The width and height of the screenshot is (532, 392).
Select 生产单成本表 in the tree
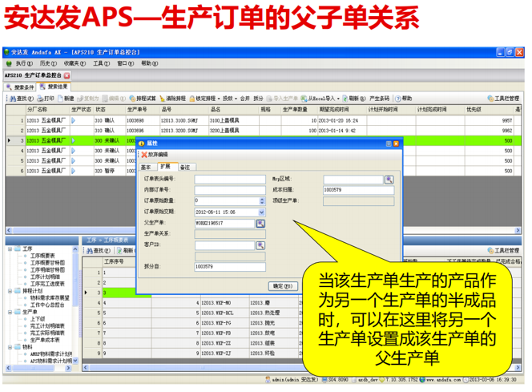tap(45, 340)
